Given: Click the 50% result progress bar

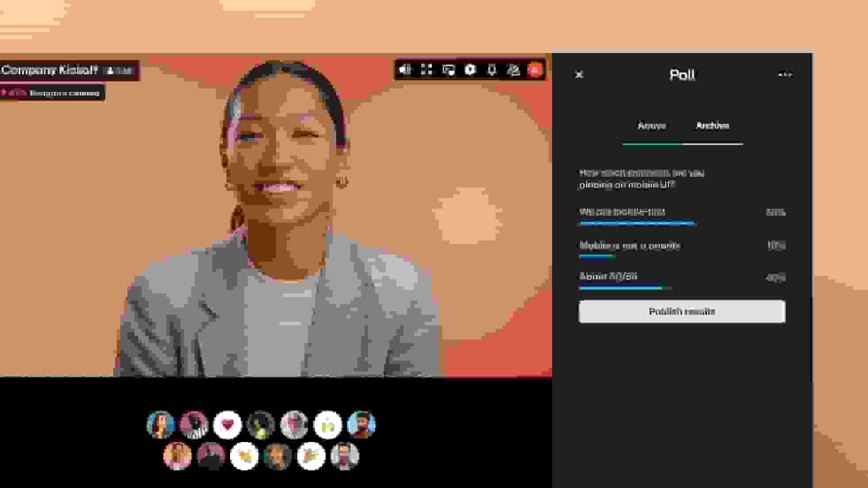Looking at the screenshot, I should click(636, 223).
